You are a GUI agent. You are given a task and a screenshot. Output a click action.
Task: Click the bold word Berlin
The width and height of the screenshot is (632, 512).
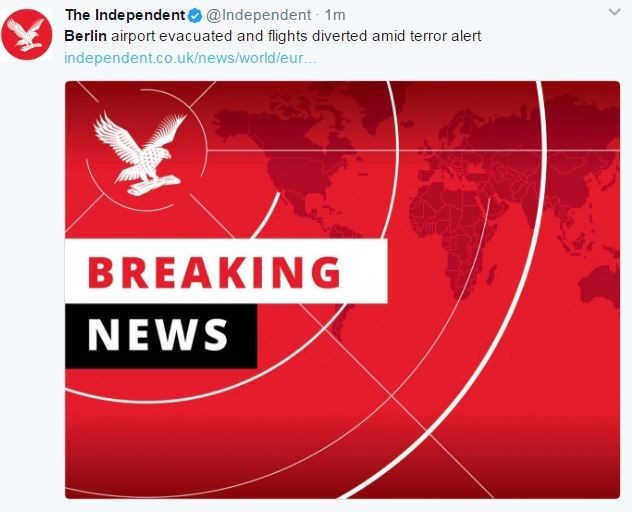pos(85,36)
